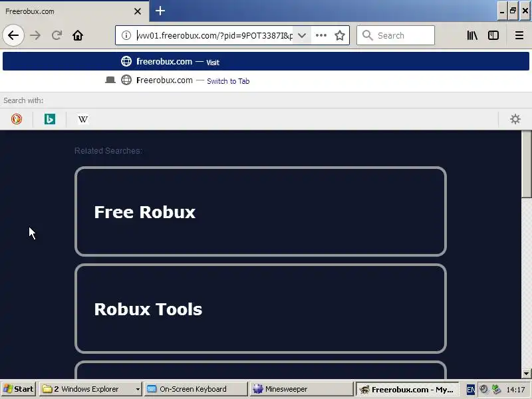Screen dimensions: 532x399
Task: Open a new tab
Action: (x=160, y=11)
